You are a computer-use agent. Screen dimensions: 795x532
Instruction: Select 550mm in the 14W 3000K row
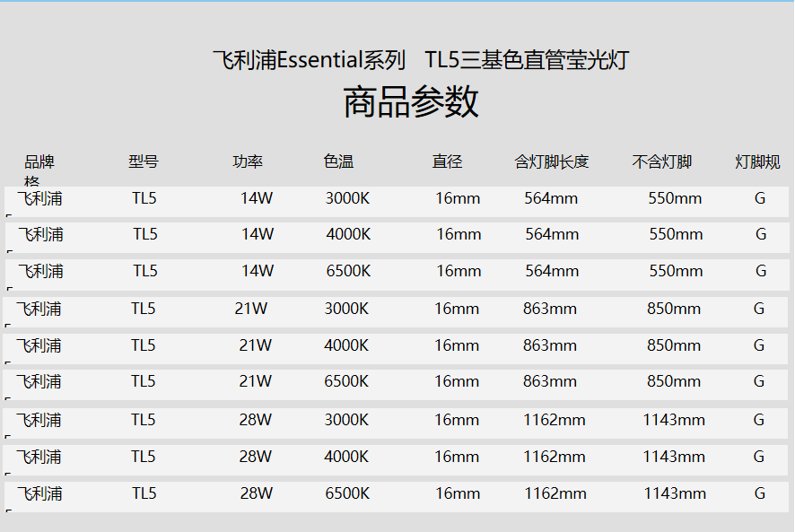[x=676, y=198]
